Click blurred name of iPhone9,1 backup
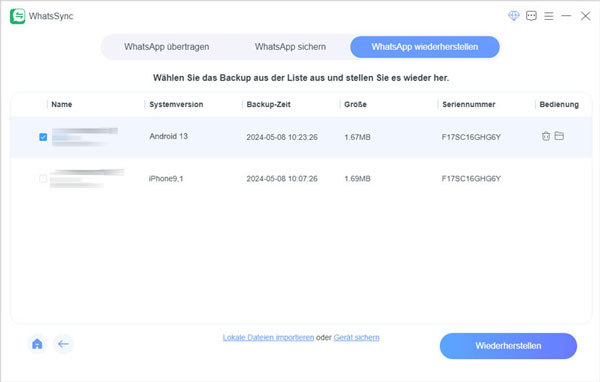This screenshot has width=600, height=382. [87, 178]
